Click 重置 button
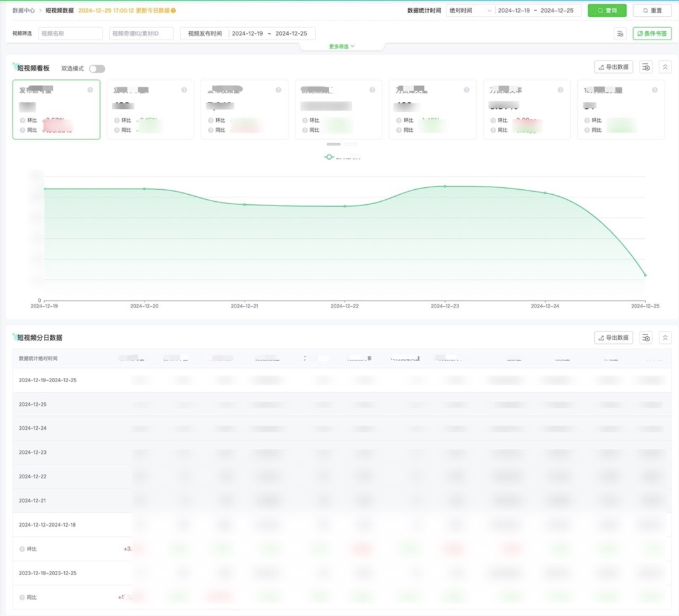The image size is (679, 616). coord(652,11)
